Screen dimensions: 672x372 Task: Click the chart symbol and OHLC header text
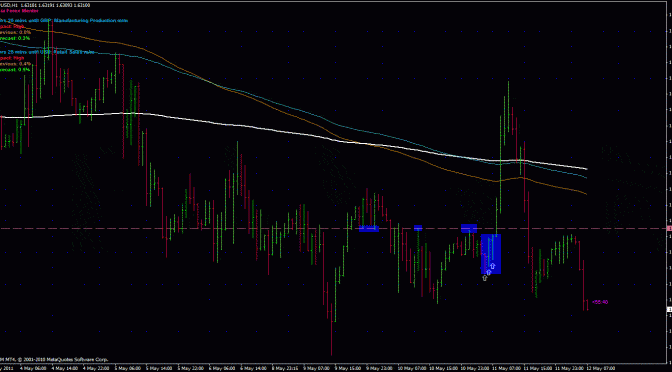click(x=45, y=5)
